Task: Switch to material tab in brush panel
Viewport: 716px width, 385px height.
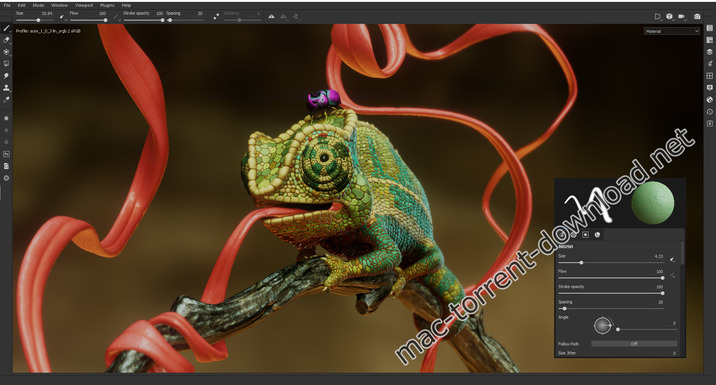Action: pyautogui.click(x=597, y=235)
